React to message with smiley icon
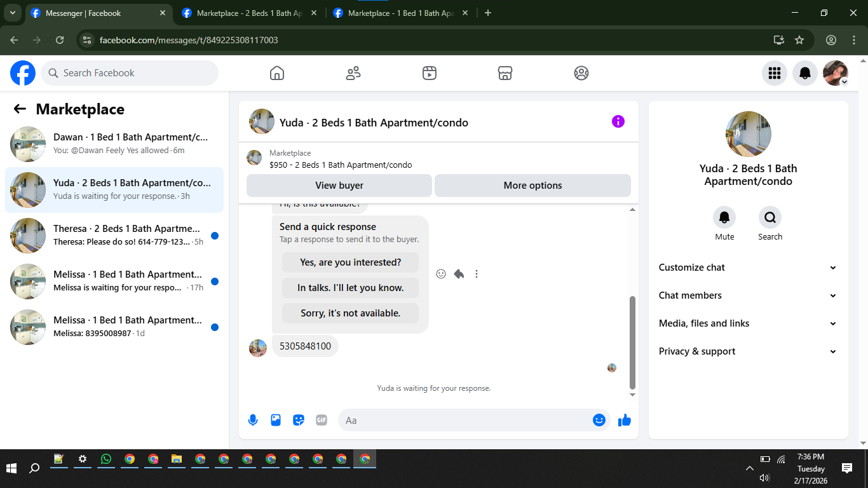The height and width of the screenshot is (488, 868). 441,274
